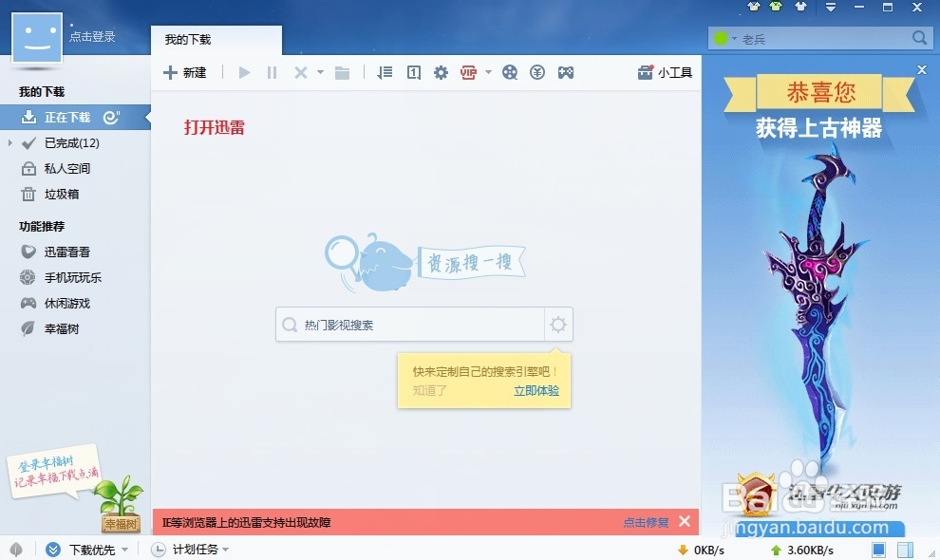Screen dimensions: 940x560
Task: Dismiss the red IE warning bar
Action: (685, 521)
